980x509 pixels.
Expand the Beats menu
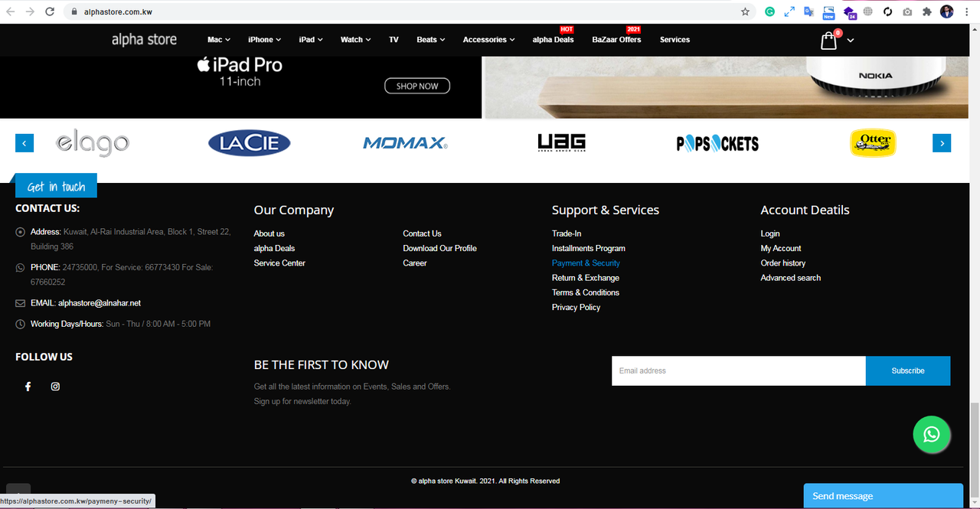(431, 40)
